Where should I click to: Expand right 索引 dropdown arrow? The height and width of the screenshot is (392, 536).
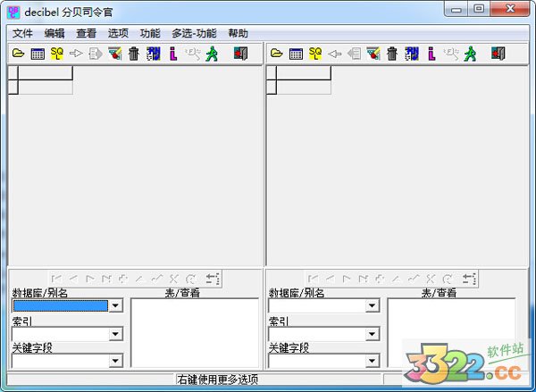click(373, 334)
